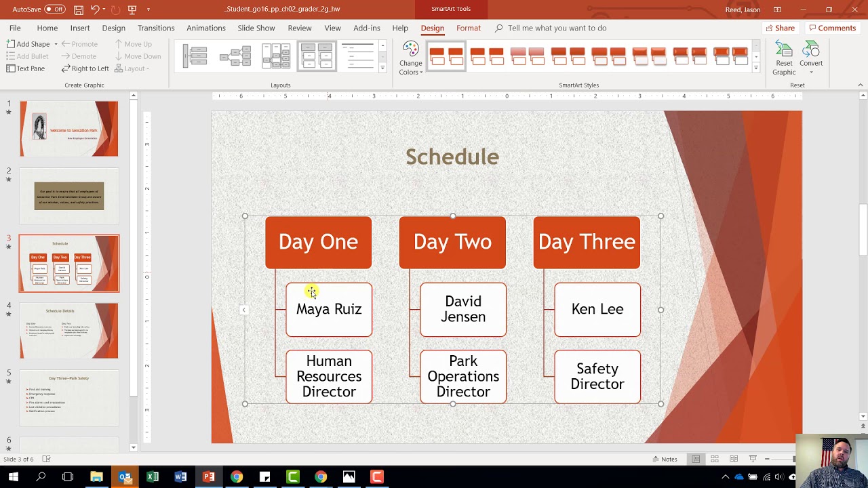Screen dimensions: 868x488
Task: Apply the first selected SmartArt style
Action: tap(446, 56)
